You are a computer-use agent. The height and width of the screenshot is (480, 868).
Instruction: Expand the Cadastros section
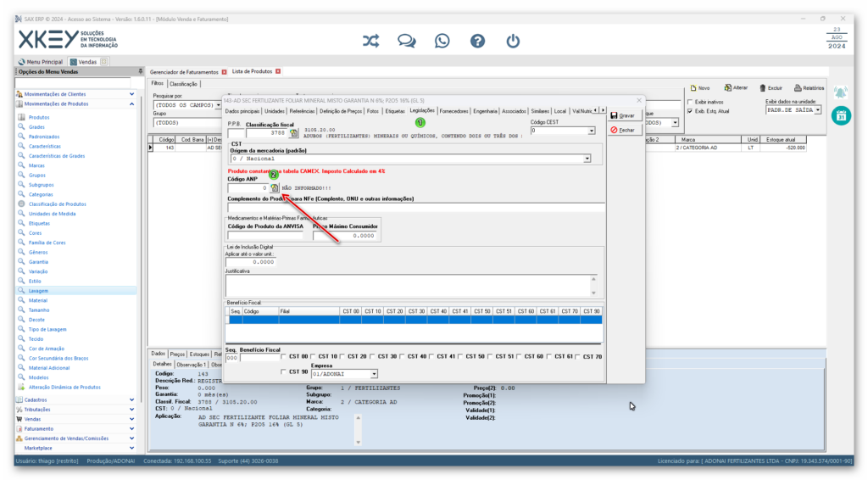(131, 399)
